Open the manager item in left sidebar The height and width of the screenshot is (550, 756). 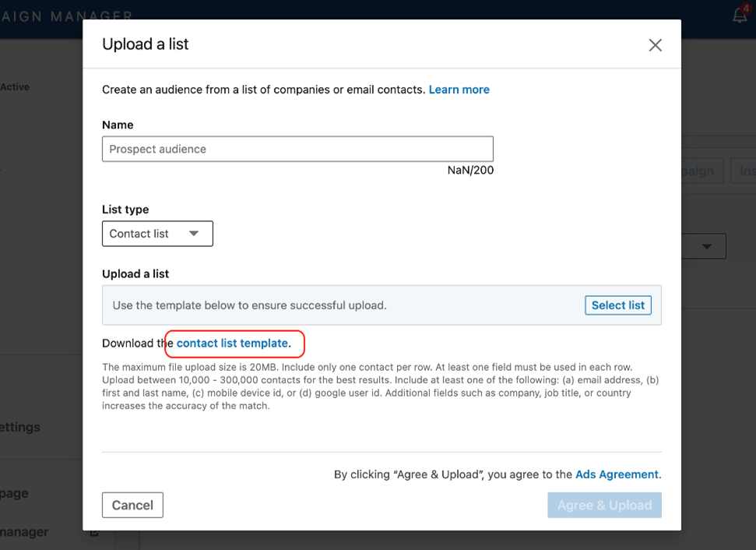click(x=25, y=532)
